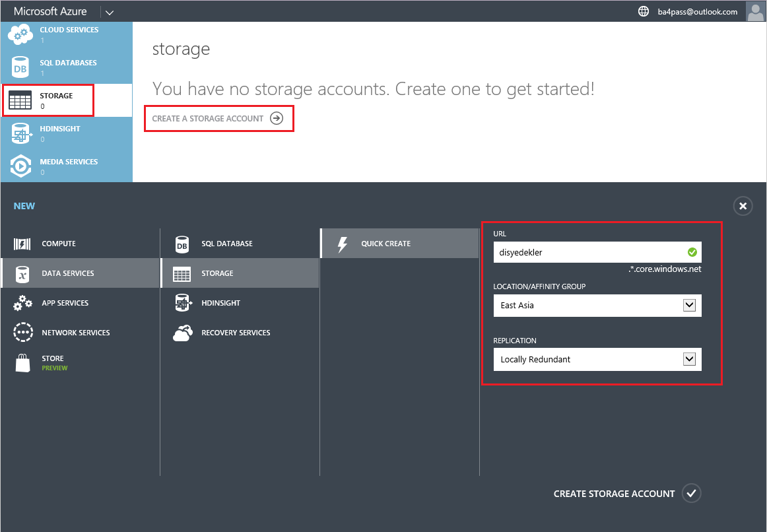Choose Compute in the New menu
Viewport: 767px width, 532px height.
tap(81, 244)
